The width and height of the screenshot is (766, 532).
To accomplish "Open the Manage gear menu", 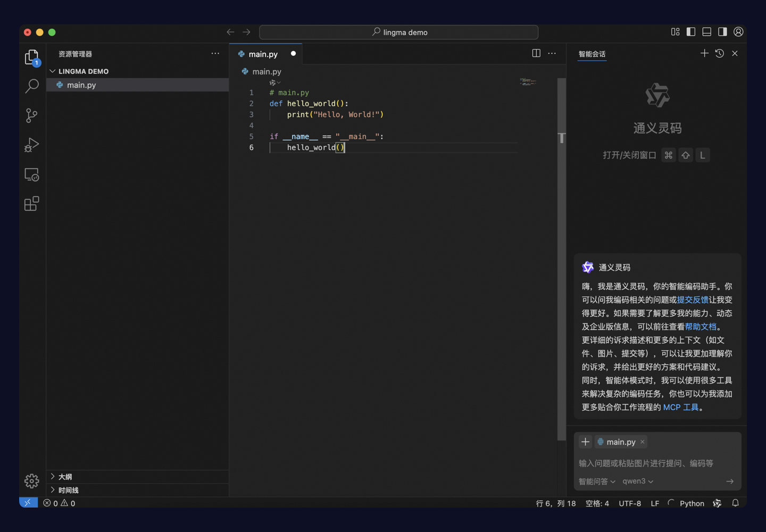I will point(32,481).
